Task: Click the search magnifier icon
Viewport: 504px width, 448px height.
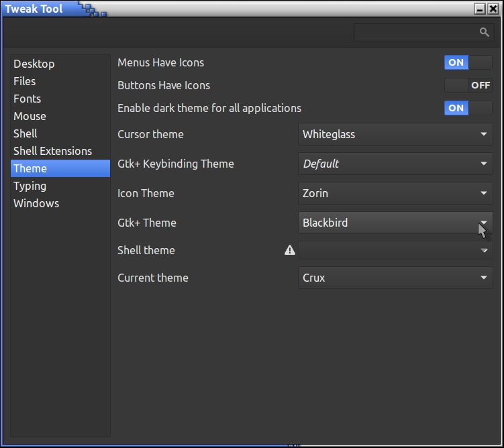Action: pos(484,32)
